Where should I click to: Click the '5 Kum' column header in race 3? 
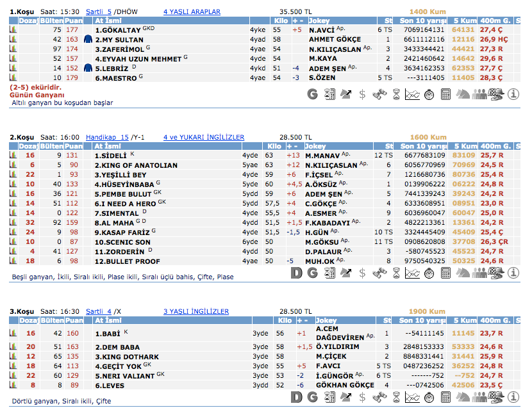pyautogui.click(x=462, y=320)
